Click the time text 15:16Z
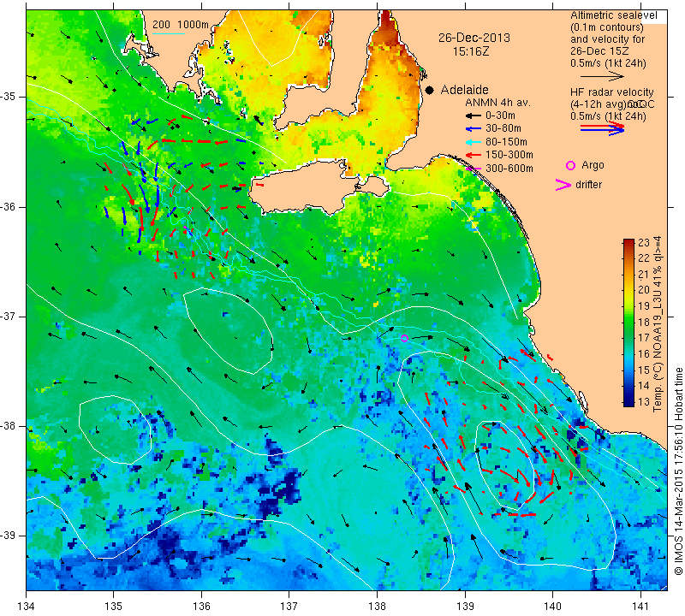The height and width of the screenshot is (616, 685). (x=470, y=51)
